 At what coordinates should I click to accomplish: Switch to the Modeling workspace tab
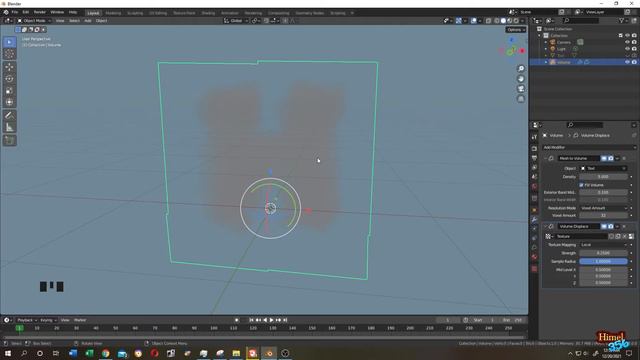pyautogui.click(x=113, y=13)
